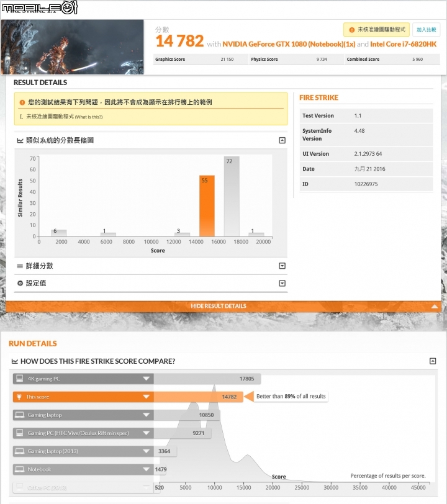Open the Gaming laptop (2013) dropdown arrow
Image resolution: width=447 pixels, height=504 pixels.
(147, 451)
